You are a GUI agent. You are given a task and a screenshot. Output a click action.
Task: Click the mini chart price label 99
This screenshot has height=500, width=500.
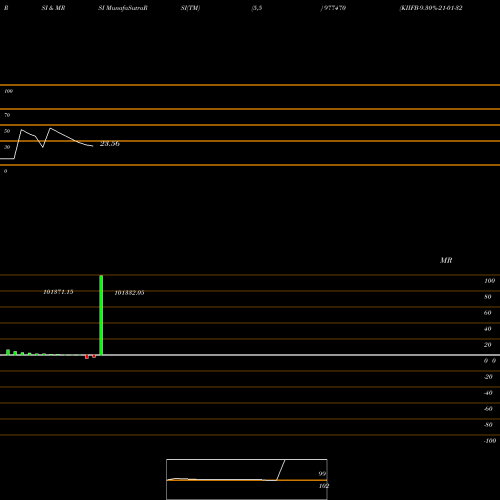click(322, 474)
